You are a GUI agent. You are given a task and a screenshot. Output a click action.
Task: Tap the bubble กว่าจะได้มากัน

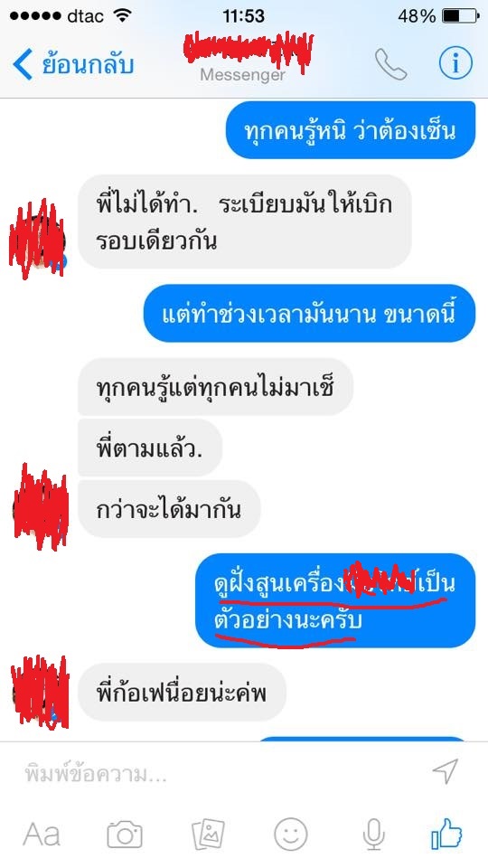[x=169, y=509]
